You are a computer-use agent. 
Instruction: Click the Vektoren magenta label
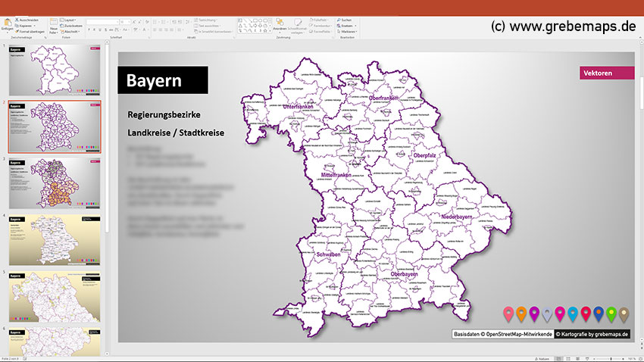coord(607,73)
